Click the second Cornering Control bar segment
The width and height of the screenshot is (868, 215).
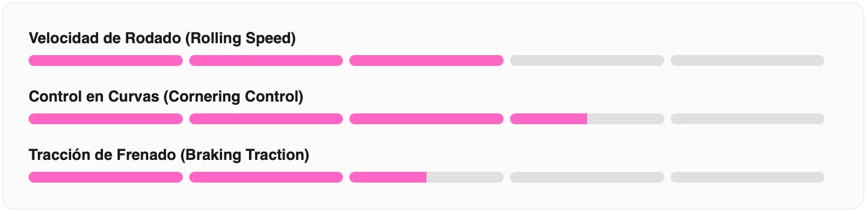266,119
